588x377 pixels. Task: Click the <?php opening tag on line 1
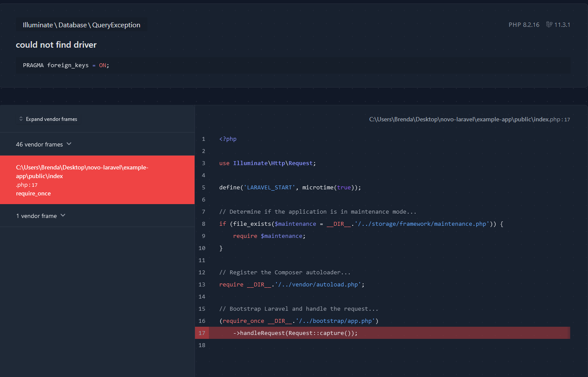(x=228, y=139)
